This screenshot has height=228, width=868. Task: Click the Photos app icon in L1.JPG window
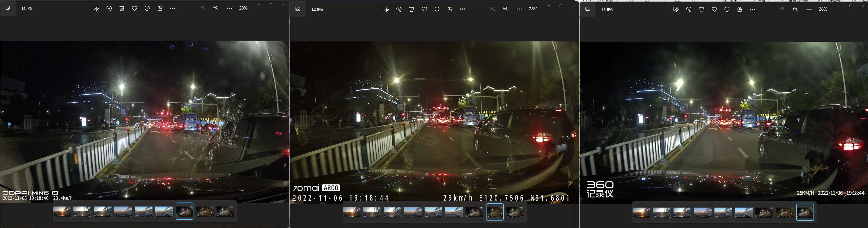click(8, 8)
